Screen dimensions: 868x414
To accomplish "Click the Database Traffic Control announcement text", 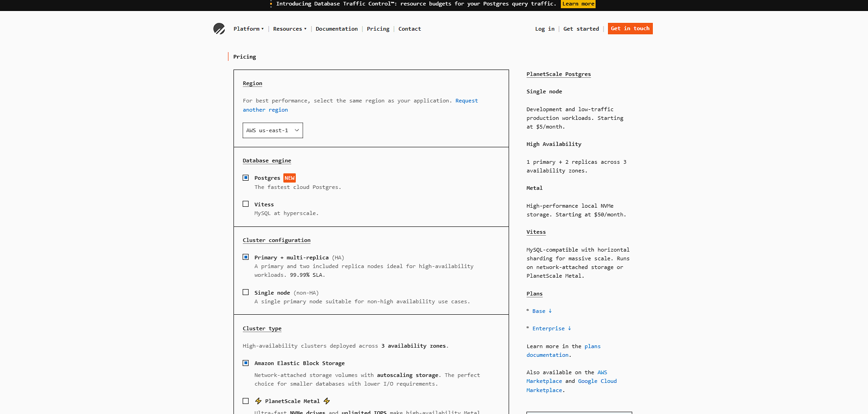I will [x=416, y=4].
